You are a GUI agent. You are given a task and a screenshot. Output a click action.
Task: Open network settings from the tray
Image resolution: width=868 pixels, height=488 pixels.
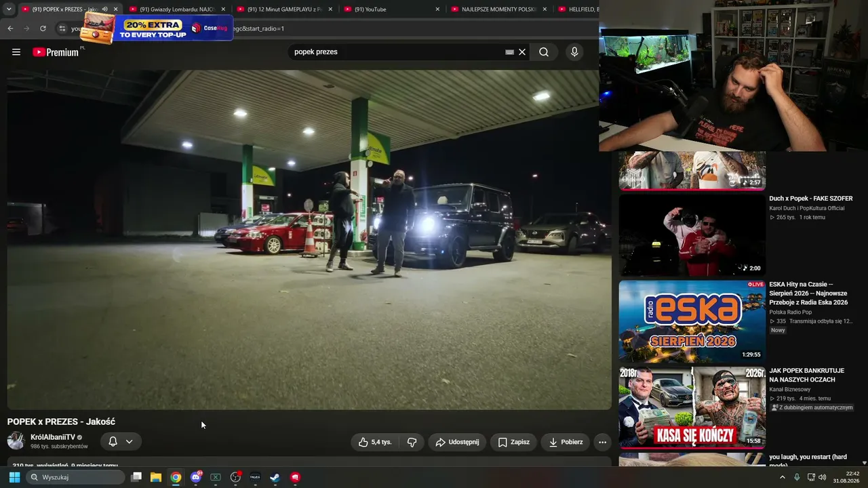[x=811, y=477]
